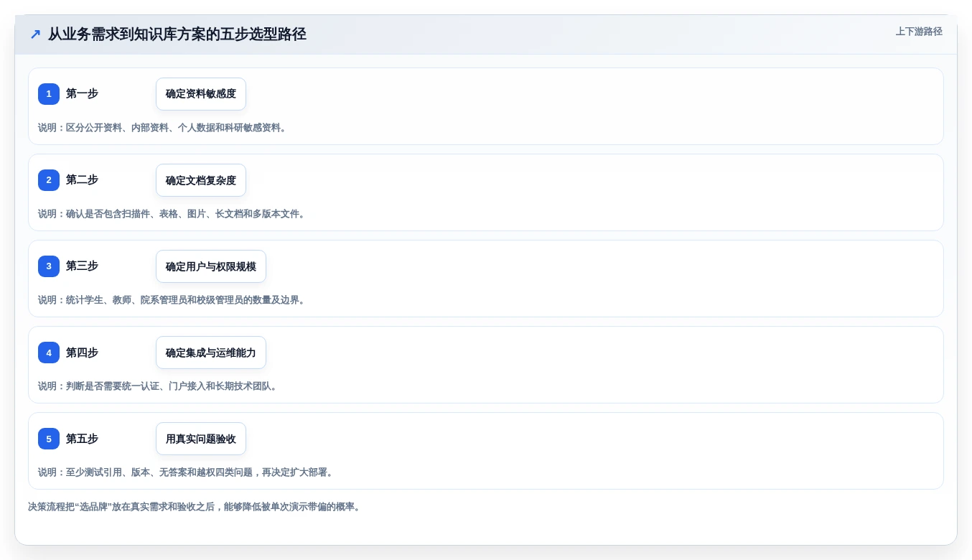
Task: Click the 第二步 label
Action: click(82, 179)
